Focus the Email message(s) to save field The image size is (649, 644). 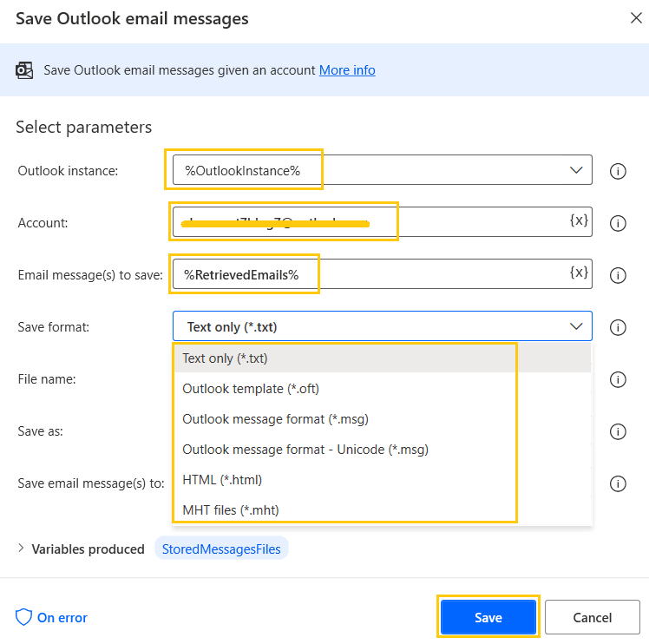pyautogui.click(x=383, y=274)
